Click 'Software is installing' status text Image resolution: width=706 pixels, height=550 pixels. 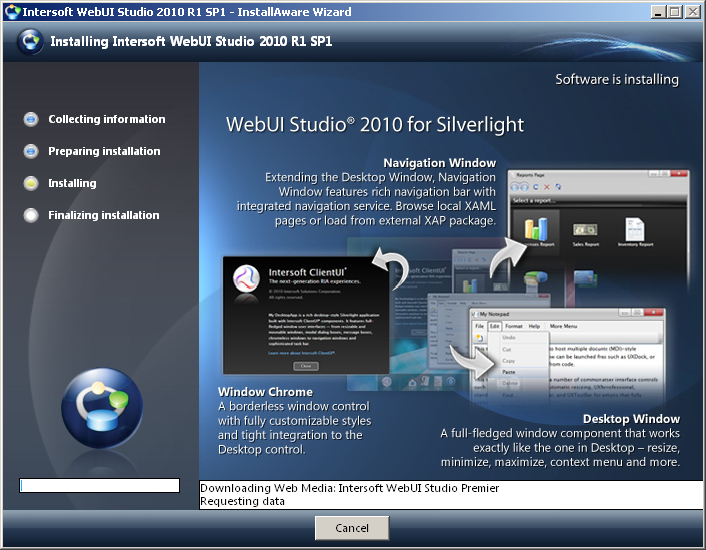[617, 79]
